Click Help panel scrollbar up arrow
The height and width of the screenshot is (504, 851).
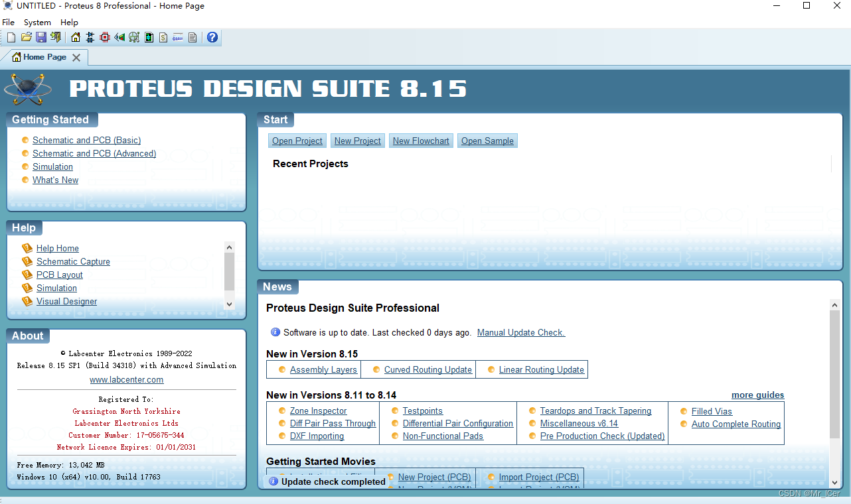230,247
